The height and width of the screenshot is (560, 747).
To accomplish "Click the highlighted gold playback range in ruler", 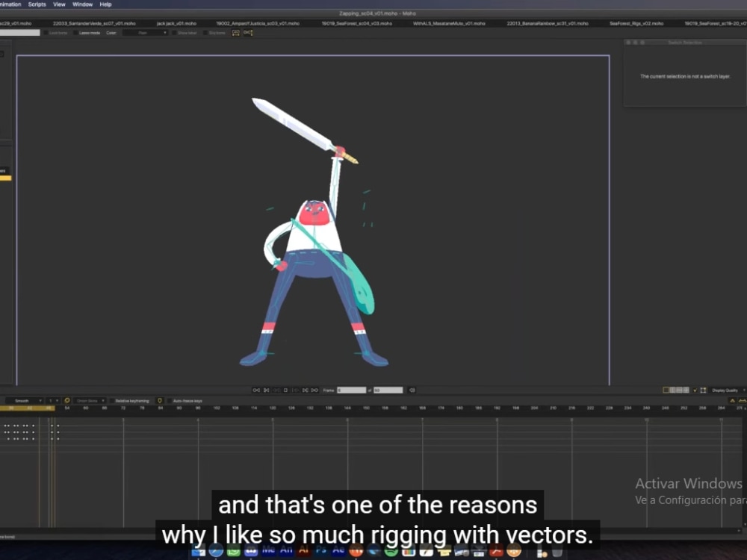I will (27, 408).
